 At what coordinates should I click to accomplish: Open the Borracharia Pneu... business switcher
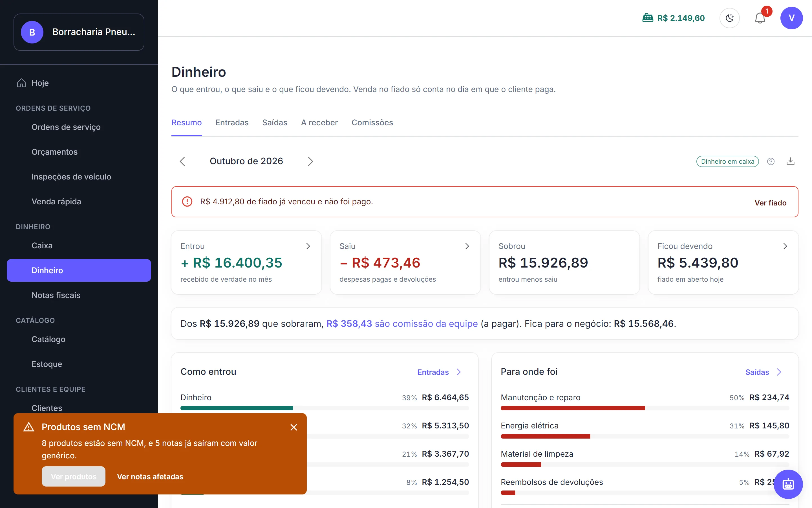[79, 32]
